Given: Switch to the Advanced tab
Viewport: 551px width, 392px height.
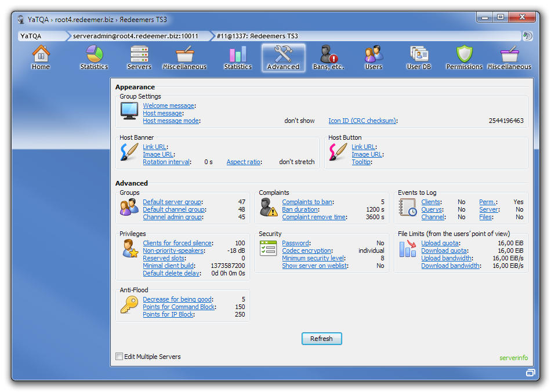Looking at the screenshot, I should pyautogui.click(x=283, y=57).
